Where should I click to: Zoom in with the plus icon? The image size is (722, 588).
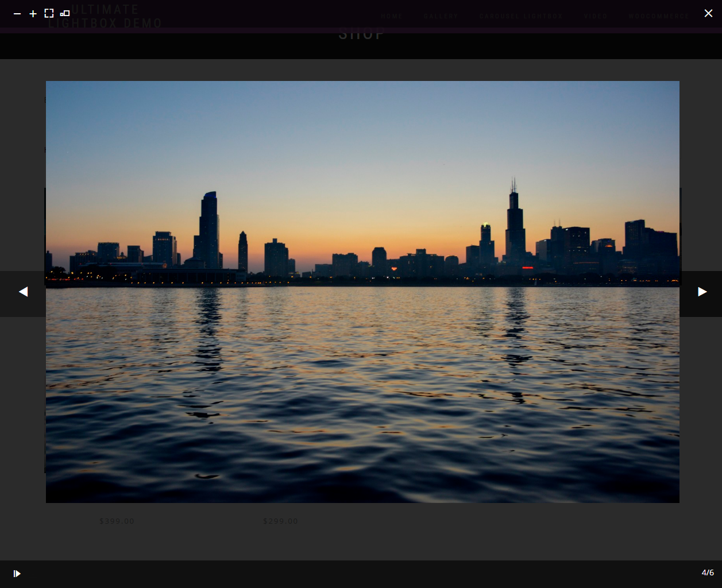(33, 14)
